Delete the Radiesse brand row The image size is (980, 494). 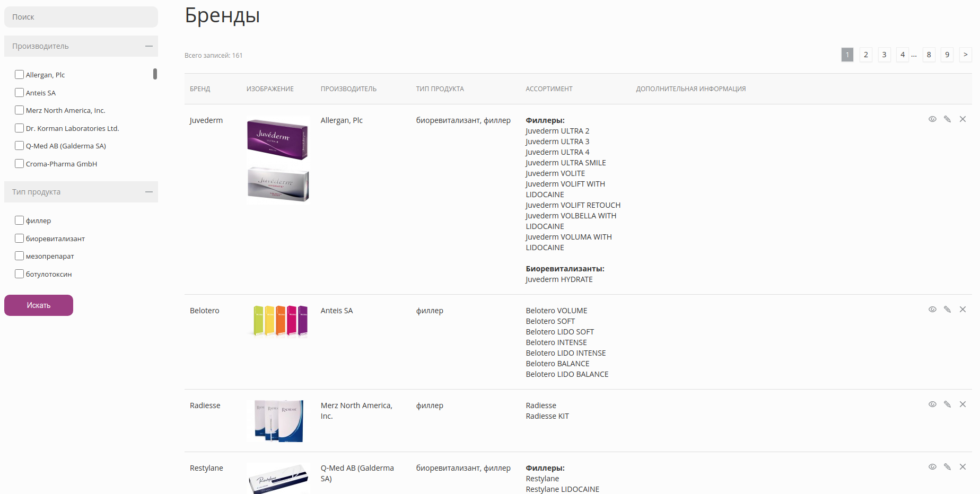tap(962, 404)
